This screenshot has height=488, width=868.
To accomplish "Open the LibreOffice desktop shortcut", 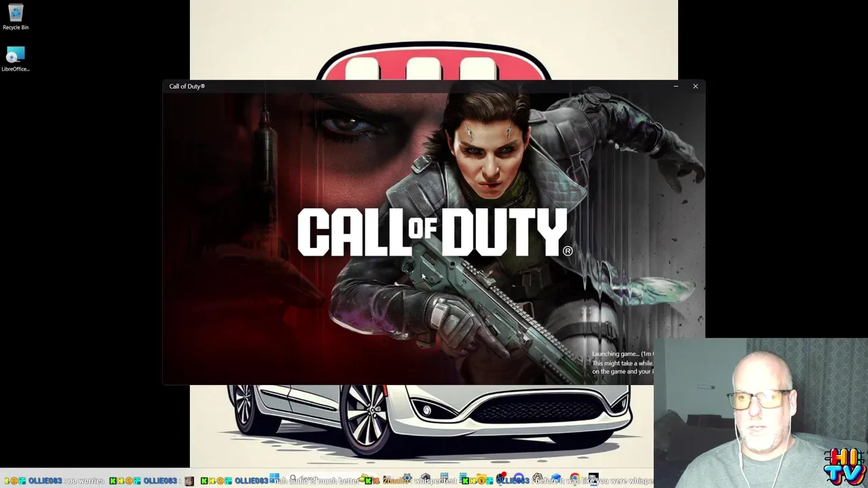I will pyautogui.click(x=15, y=58).
